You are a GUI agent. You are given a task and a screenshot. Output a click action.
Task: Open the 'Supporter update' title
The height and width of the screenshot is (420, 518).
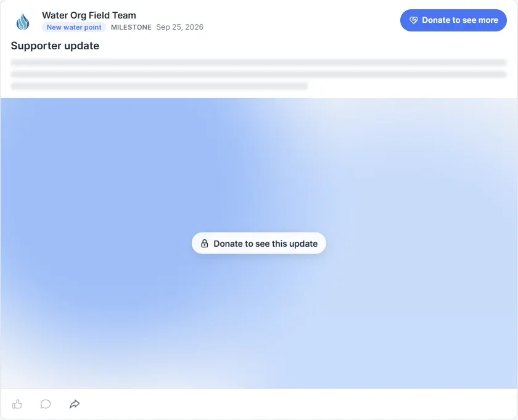pos(55,46)
